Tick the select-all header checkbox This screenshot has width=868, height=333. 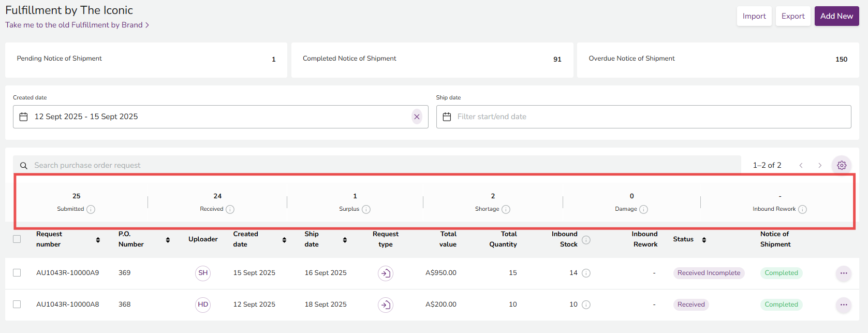(17, 239)
